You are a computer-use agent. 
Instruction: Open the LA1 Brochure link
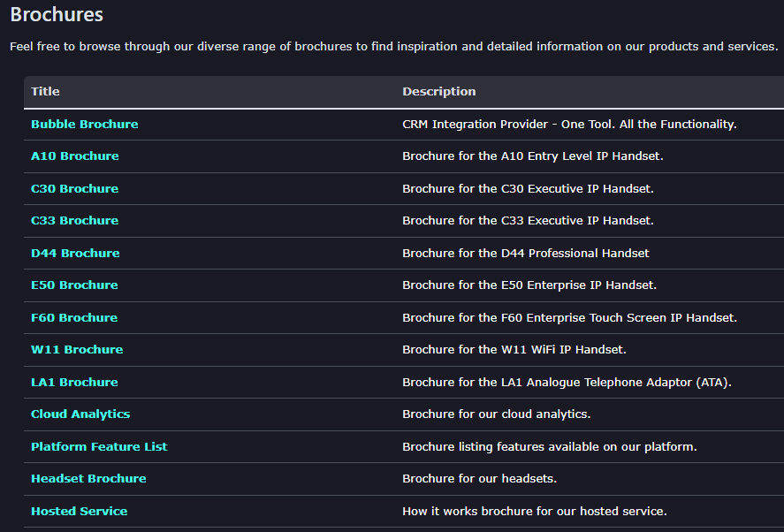pos(74,382)
